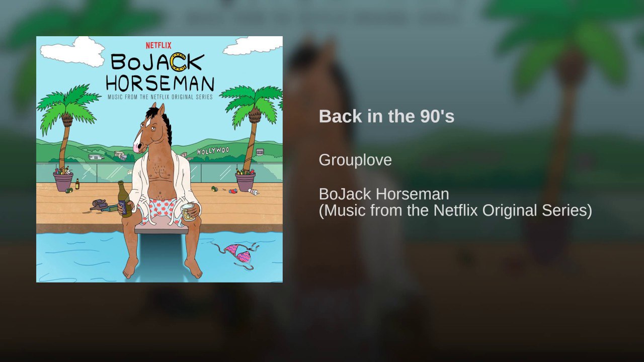Click the song title Back in the 90's
The image size is (644, 362).
(386, 116)
